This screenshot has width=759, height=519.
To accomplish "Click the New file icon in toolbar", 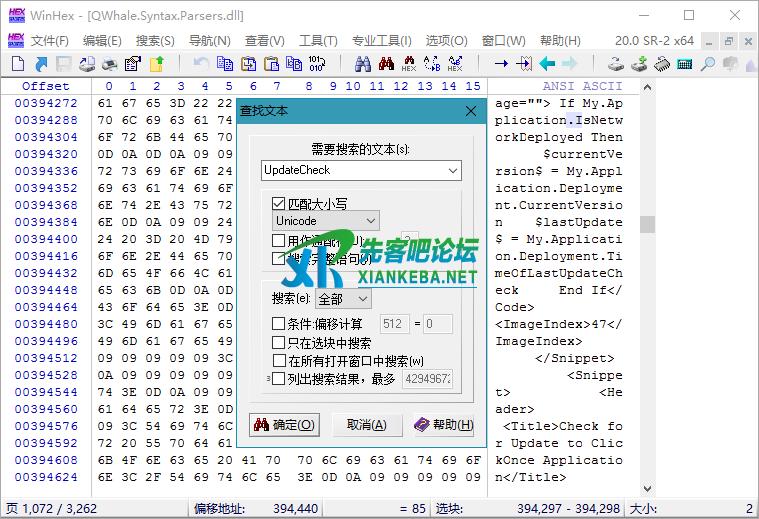I will [x=17, y=64].
